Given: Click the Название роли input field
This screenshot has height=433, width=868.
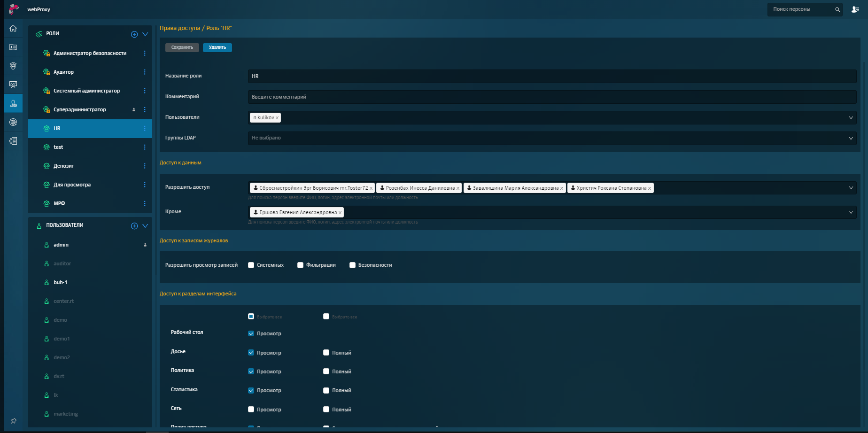Looking at the screenshot, I should pyautogui.click(x=552, y=76).
